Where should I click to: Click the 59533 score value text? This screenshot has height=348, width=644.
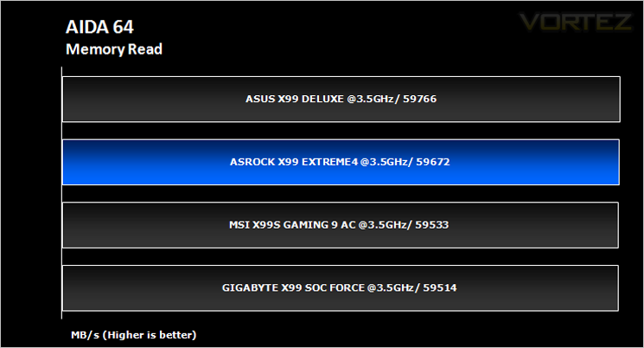431,224
